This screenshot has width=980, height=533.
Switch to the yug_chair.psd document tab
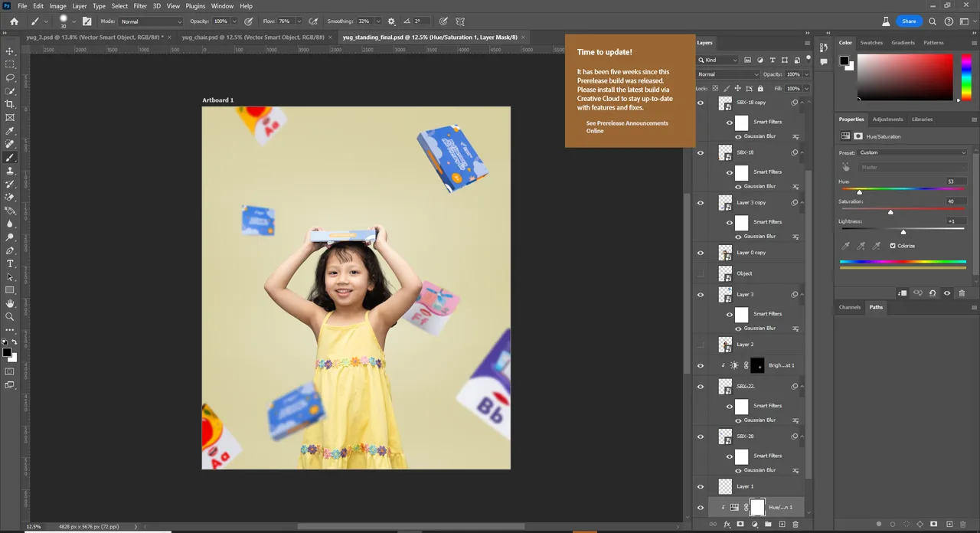click(254, 37)
